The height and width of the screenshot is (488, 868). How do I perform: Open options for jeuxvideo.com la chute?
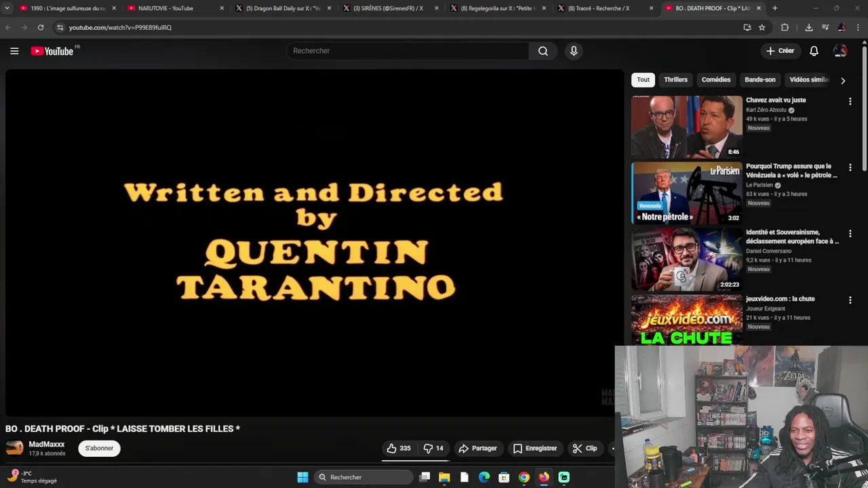click(x=850, y=300)
